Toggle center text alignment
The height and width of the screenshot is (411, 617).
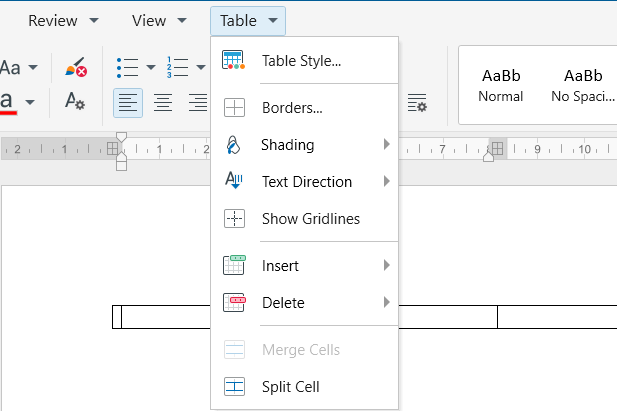163,103
